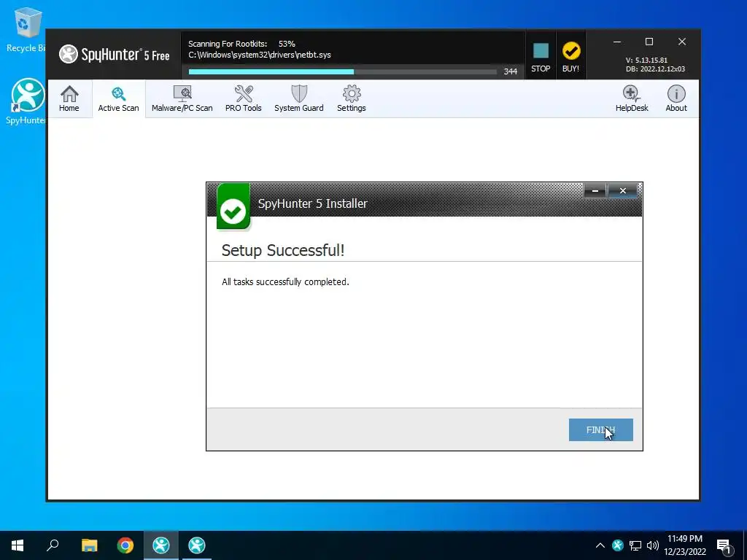Close the SpyHunter main window
The image size is (747, 560).
tap(682, 42)
